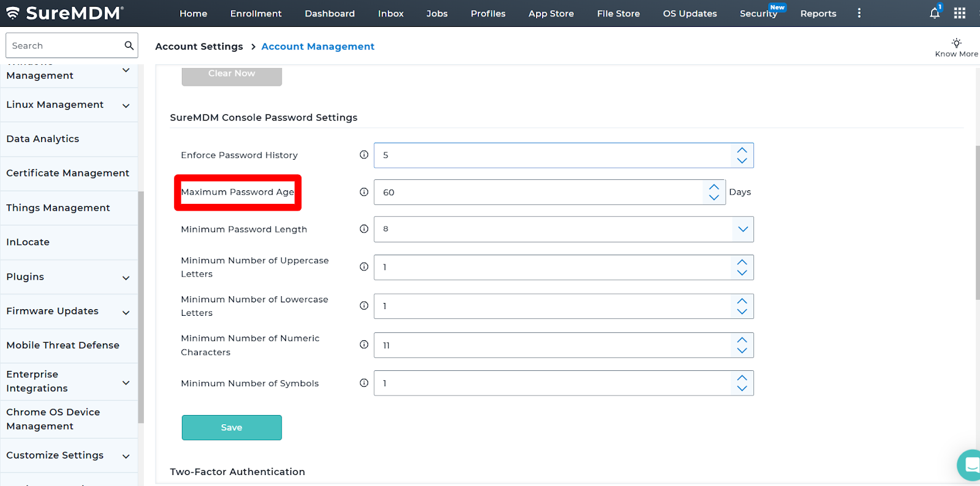The height and width of the screenshot is (486, 980).
Task: Open Things Management in sidebar
Action: (x=69, y=208)
